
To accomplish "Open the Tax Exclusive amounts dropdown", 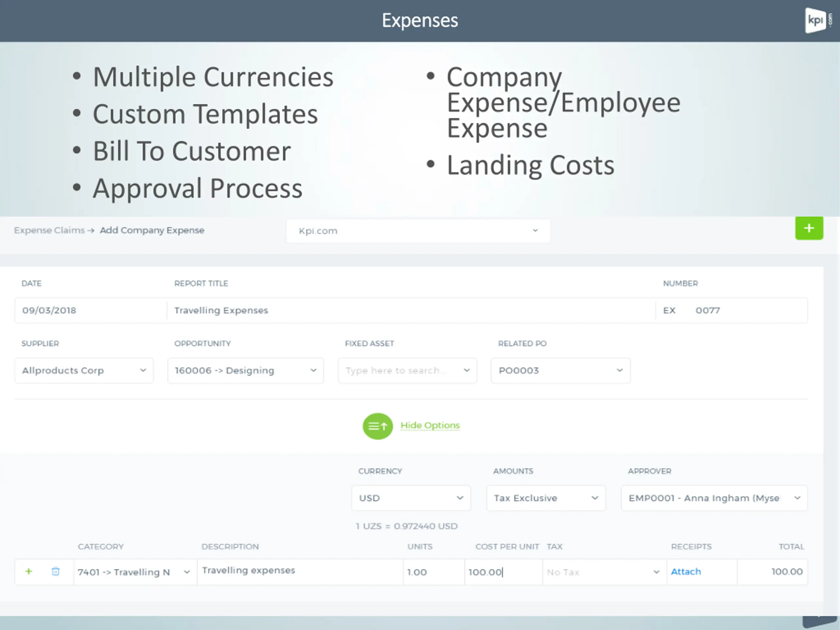I will pyautogui.click(x=546, y=498).
